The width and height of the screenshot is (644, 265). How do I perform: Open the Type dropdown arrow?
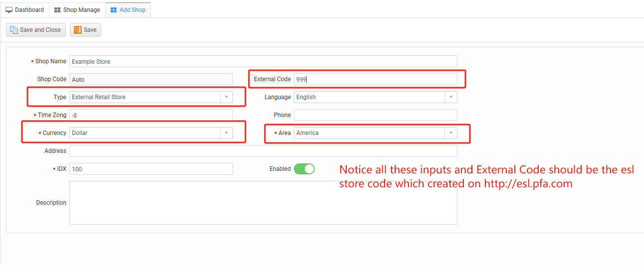click(226, 97)
